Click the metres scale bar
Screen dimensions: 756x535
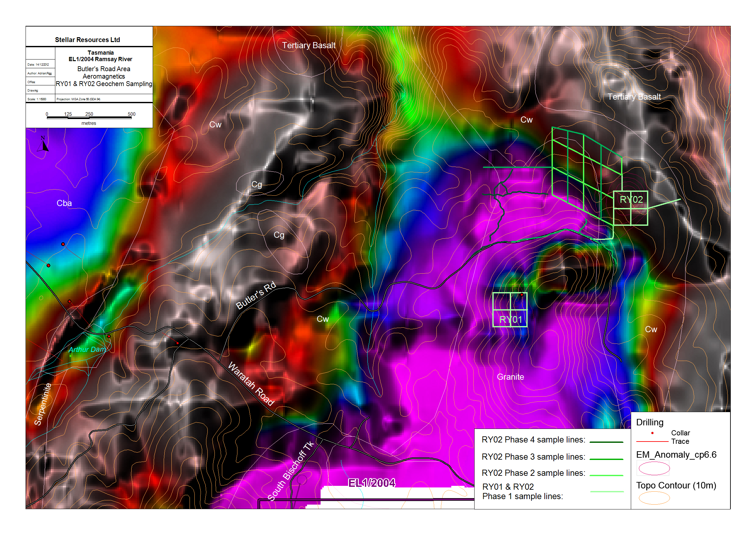[x=89, y=117]
